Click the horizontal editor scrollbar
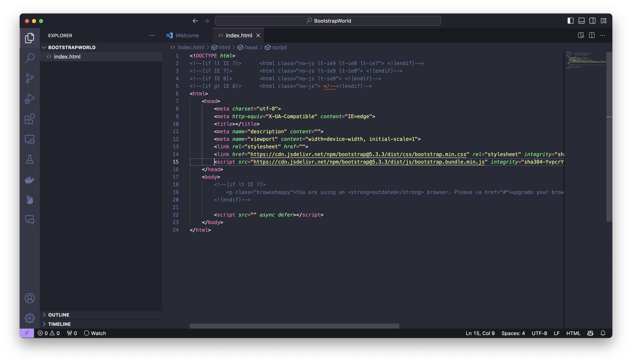 [294, 326]
